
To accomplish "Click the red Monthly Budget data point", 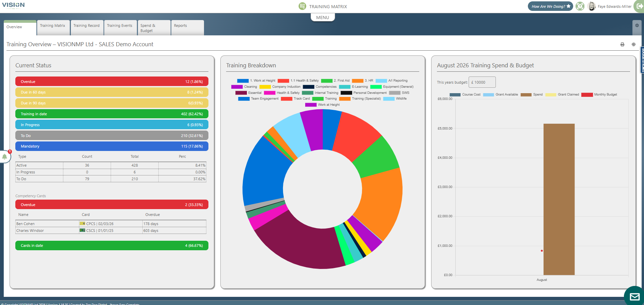I will 542,251.
